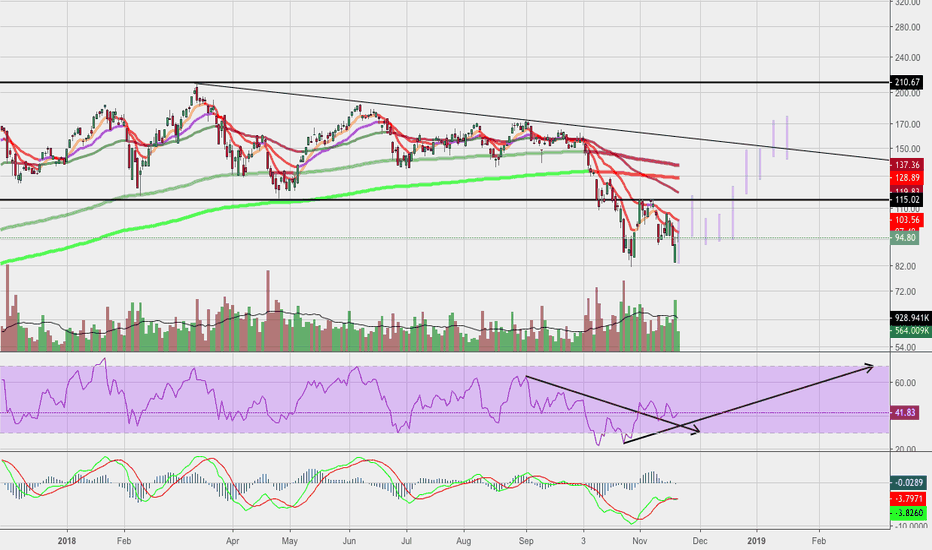
Task: Select the downward RSI trend arrow tip
Action: [x=695, y=431]
